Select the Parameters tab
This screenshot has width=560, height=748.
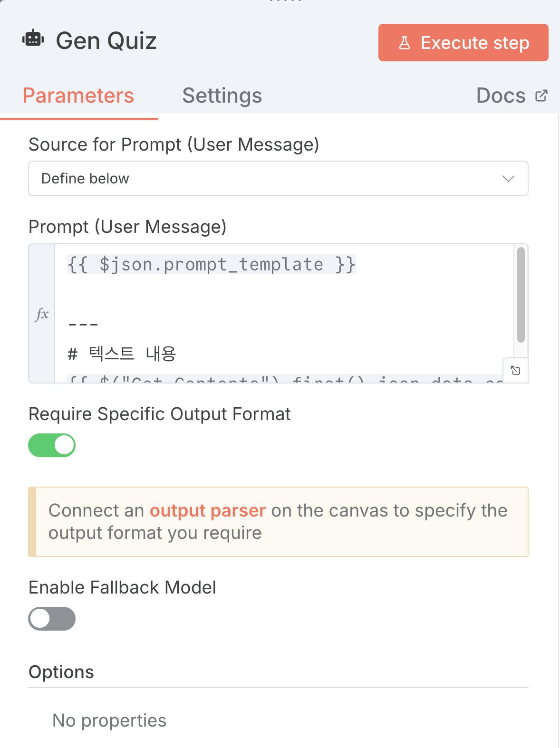coord(78,96)
